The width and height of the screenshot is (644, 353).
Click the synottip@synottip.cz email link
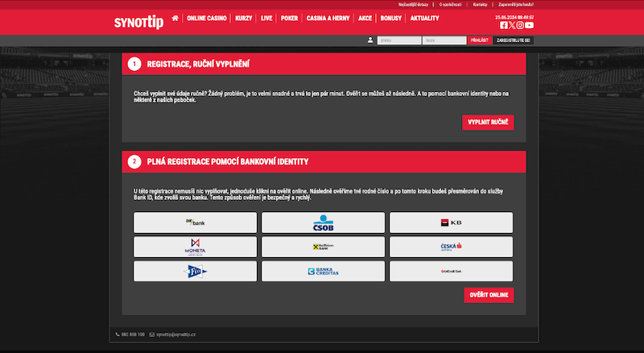tap(175, 334)
